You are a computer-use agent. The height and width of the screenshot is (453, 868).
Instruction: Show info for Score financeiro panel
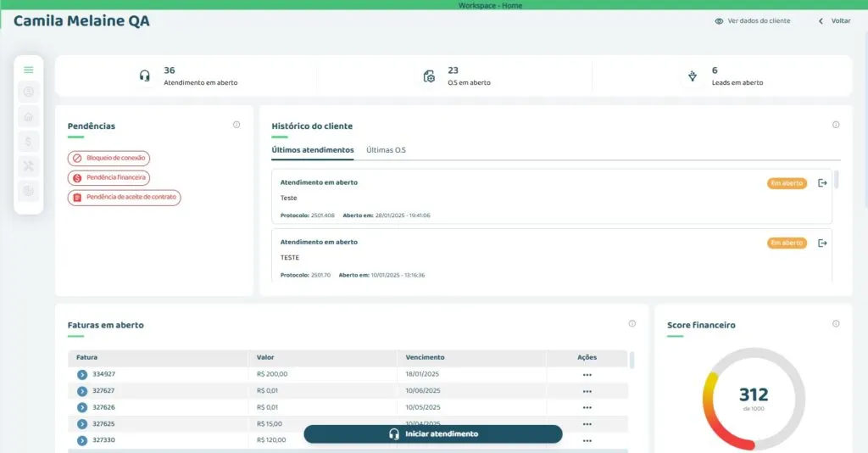click(x=836, y=323)
